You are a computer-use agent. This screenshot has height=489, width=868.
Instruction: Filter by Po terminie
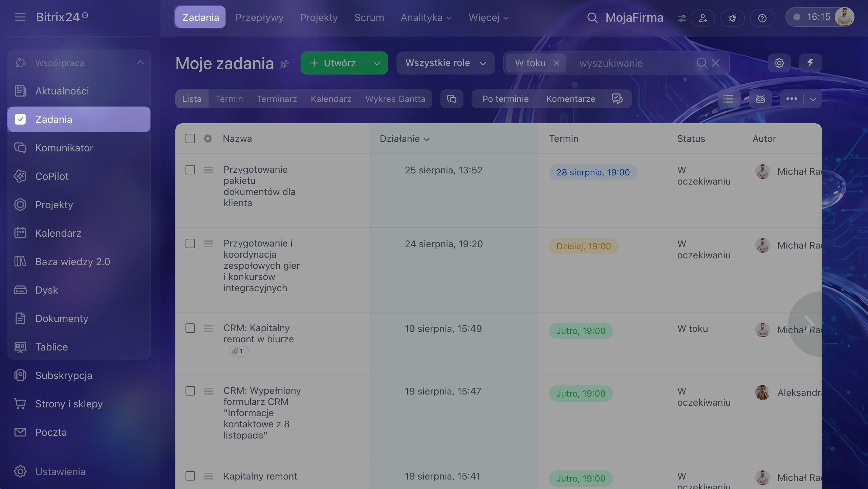point(505,99)
